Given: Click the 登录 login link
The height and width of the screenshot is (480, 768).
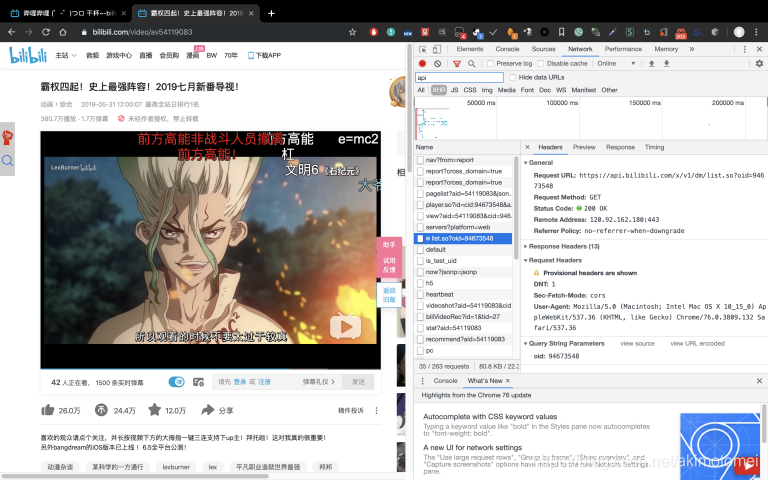Looking at the screenshot, I should pos(240,382).
